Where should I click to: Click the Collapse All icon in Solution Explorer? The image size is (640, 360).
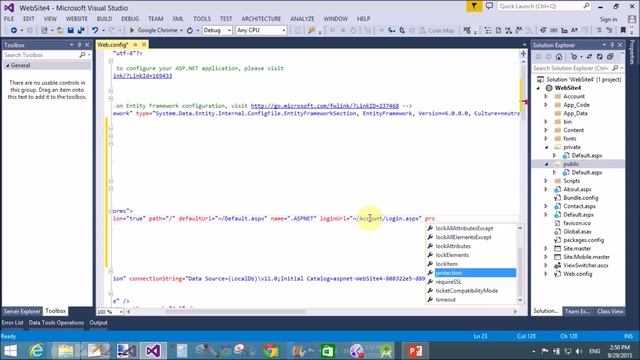point(610,57)
